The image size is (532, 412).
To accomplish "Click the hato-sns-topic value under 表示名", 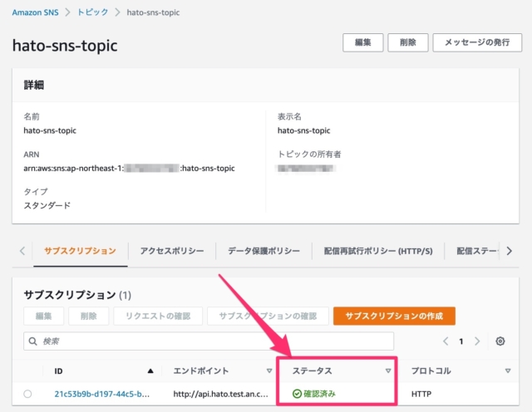I will [x=304, y=130].
